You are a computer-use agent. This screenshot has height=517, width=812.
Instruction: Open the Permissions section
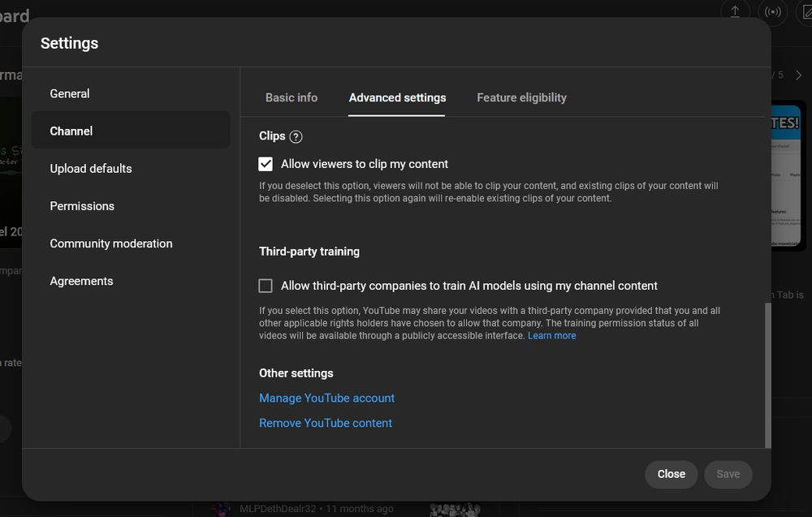[82, 205]
